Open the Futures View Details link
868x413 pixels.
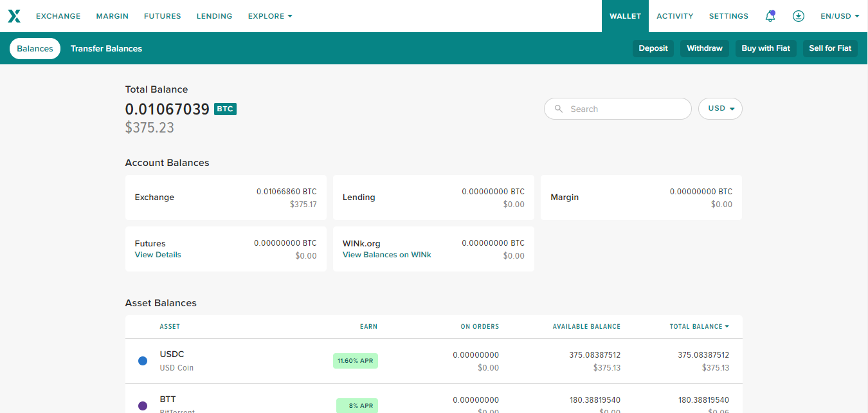coord(158,255)
